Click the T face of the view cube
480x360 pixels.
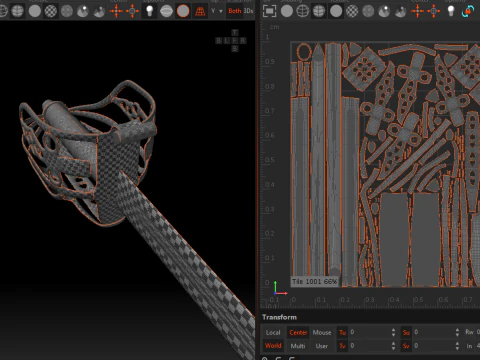coord(235,32)
